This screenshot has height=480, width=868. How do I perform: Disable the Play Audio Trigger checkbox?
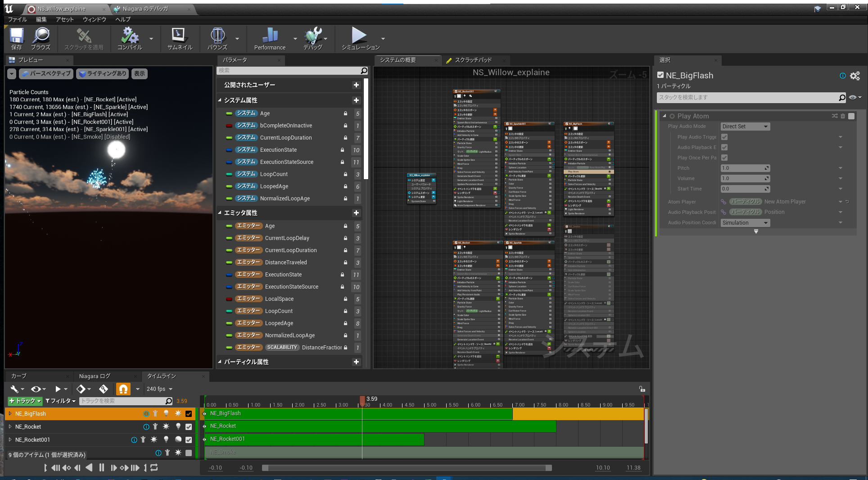tap(724, 137)
